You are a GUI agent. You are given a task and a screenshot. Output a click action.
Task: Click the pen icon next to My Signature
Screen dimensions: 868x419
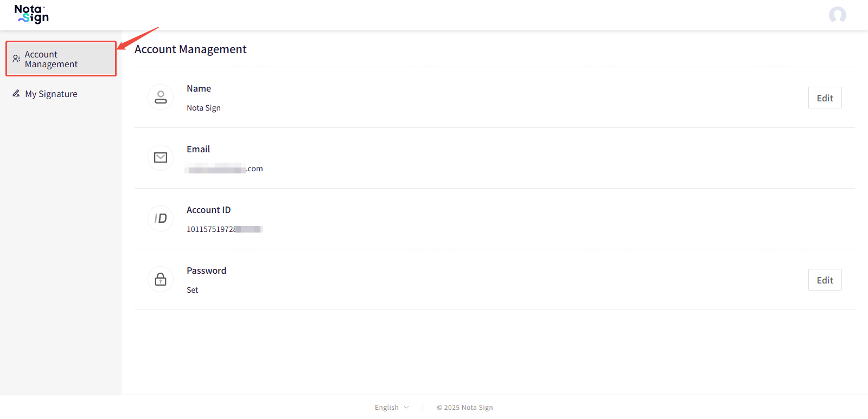pos(16,94)
